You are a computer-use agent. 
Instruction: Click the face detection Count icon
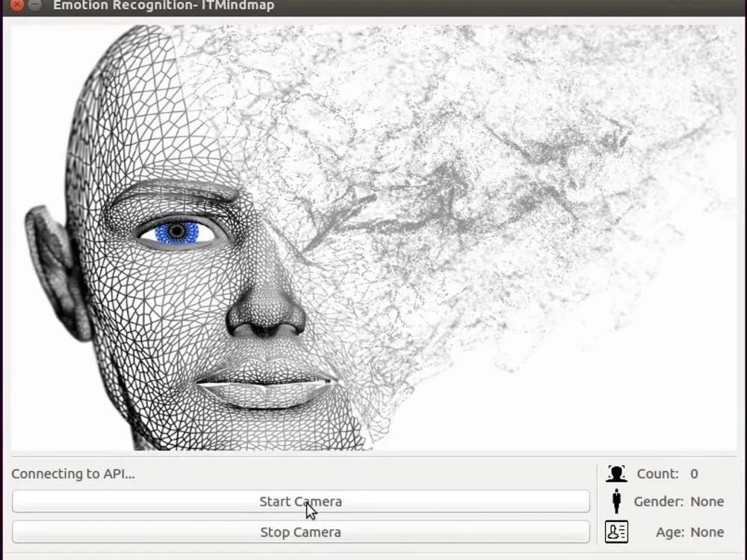616,474
